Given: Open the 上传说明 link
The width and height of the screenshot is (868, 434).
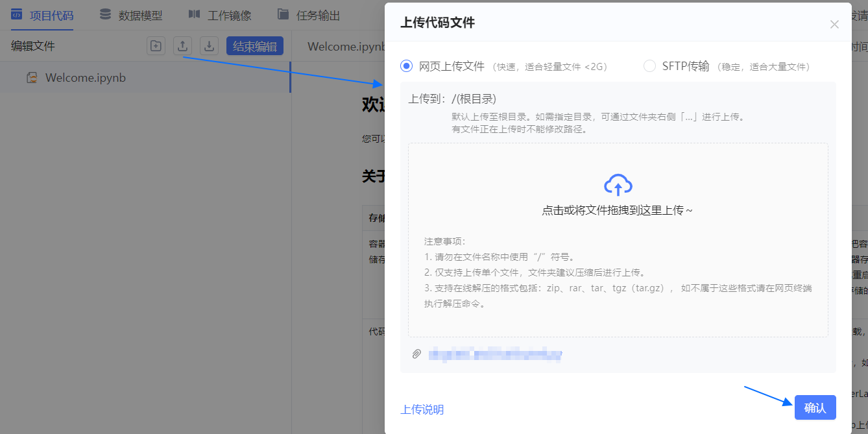Looking at the screenshot, I should tap(422, 409).
